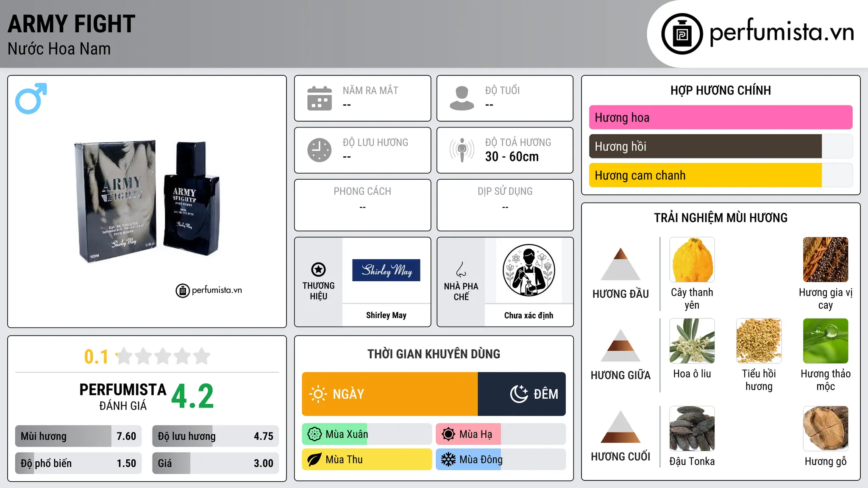Click the Shirley May brand name text
The image size is (868, 488).
386,315
